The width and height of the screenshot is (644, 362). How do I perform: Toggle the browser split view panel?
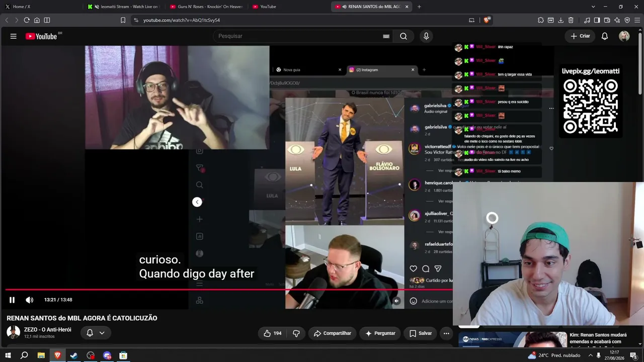47,20
